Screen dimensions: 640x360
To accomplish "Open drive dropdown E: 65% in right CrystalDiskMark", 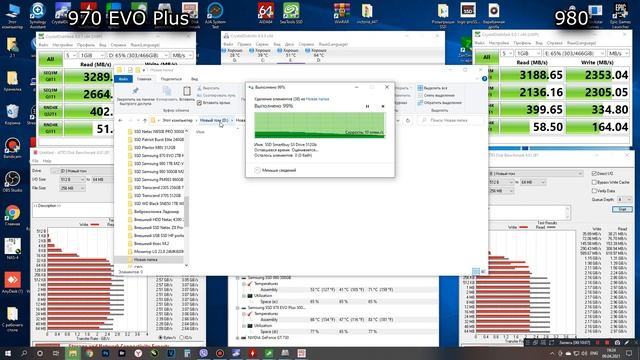I will point(575,53).
